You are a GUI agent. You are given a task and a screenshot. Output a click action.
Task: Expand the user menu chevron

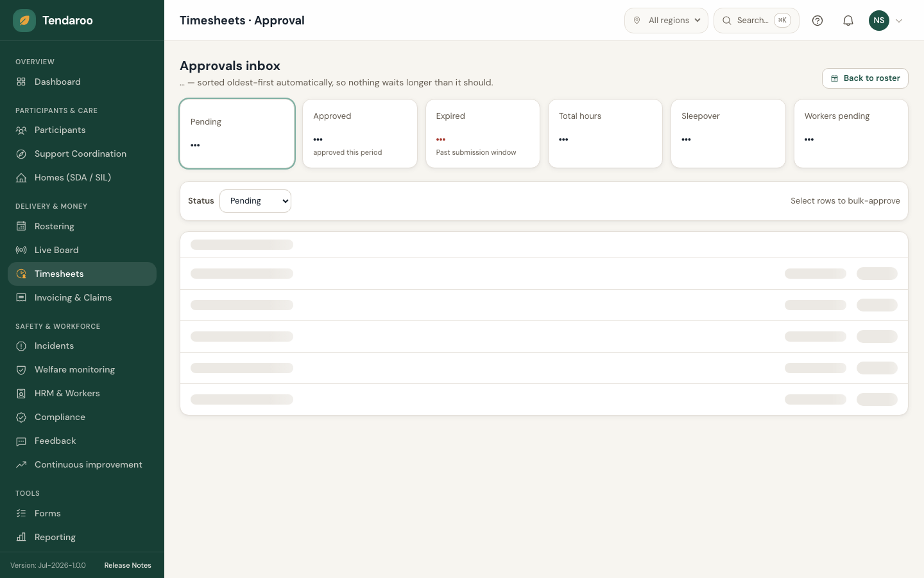coord(899,21)
